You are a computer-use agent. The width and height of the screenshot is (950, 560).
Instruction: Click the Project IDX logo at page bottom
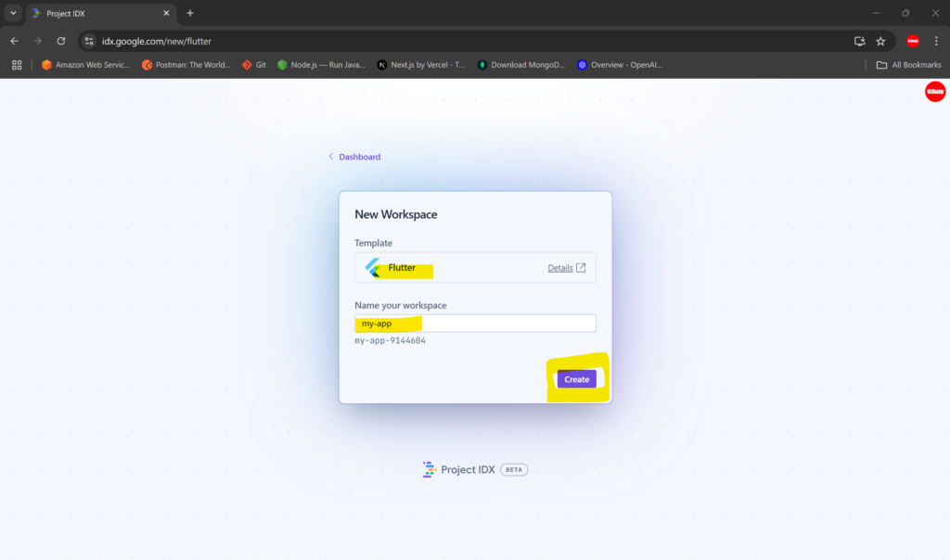429,469
